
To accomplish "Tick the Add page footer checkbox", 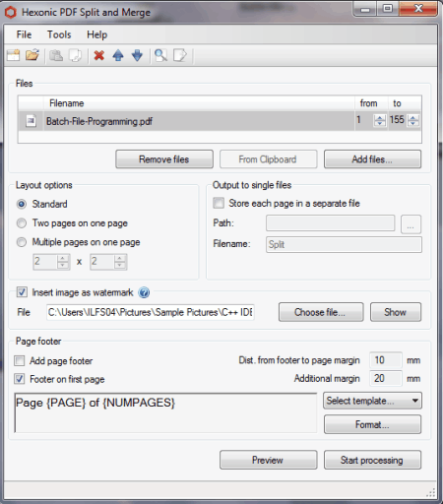I will click(x=20, y=361).
